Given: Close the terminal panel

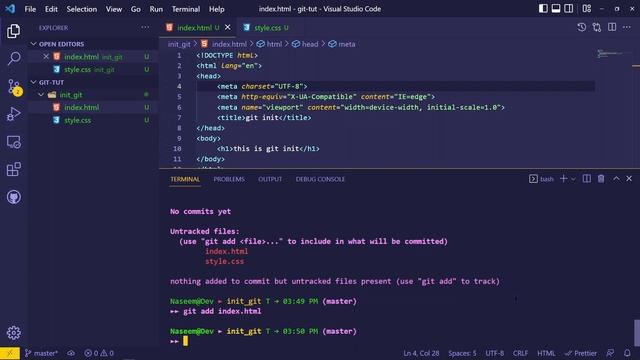Looking at the screenshot, I should [629, 179].
